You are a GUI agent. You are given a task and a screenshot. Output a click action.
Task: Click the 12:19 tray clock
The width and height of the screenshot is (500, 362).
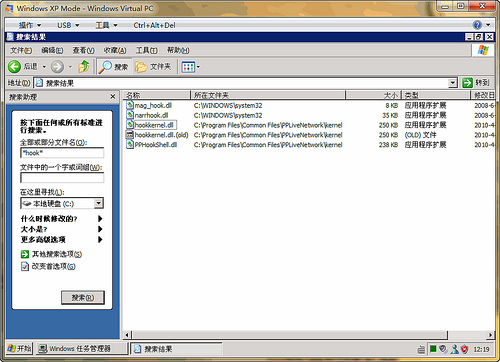(481, 349)
